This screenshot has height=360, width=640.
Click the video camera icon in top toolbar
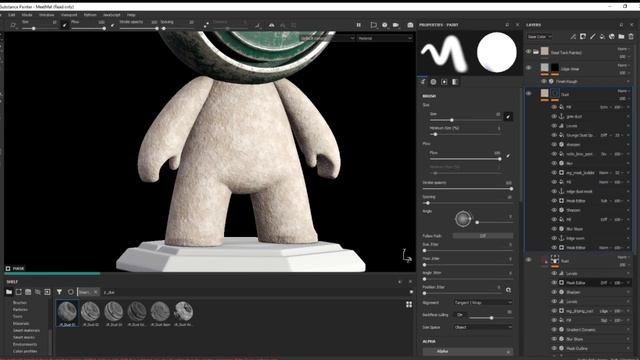(x=396, y=25)
